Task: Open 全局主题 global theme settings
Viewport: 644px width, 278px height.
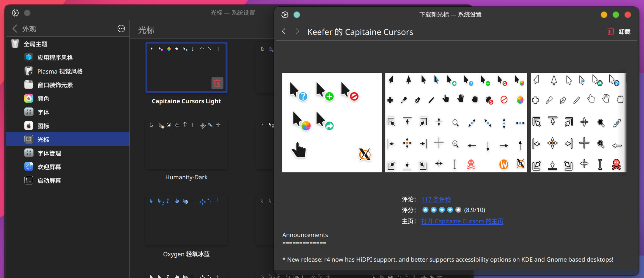Action: (x=68, y=44)
